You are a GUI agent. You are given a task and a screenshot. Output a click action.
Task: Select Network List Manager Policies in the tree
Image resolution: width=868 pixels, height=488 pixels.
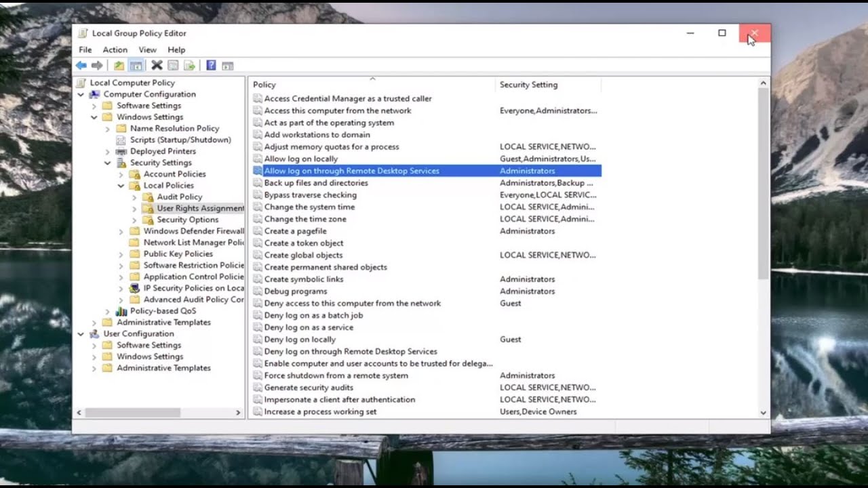click(193, 242)
